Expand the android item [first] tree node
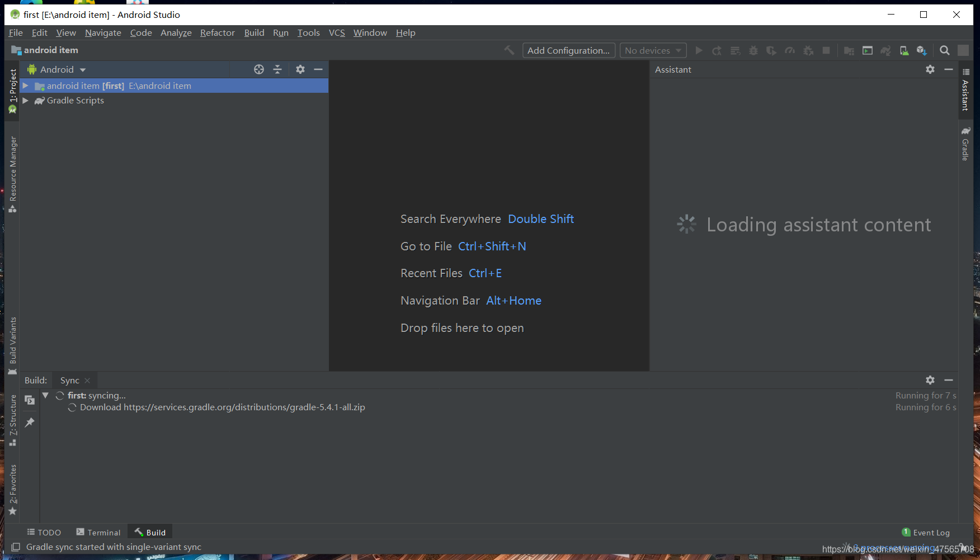The width and height of the screenshot is (980, 560). 25,86
